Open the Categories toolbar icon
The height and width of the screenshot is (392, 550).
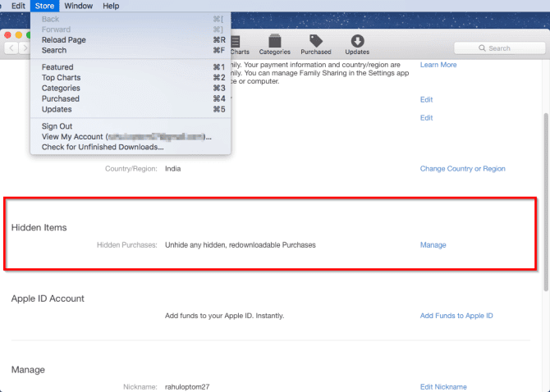click(x=275, y=44)
